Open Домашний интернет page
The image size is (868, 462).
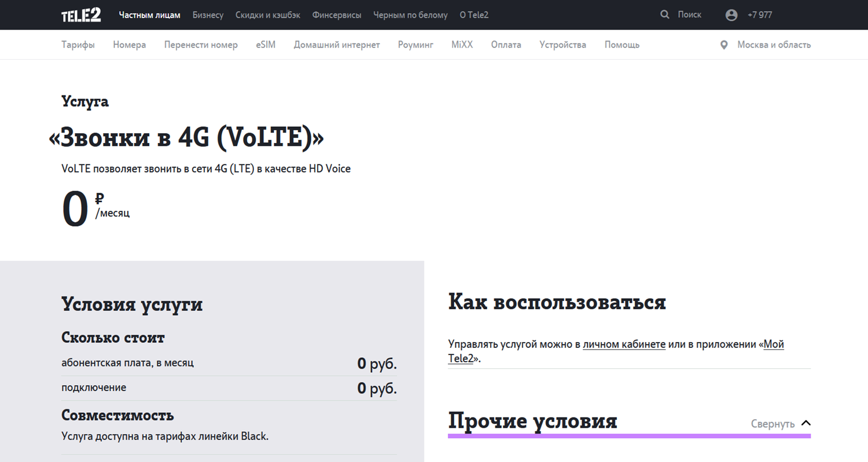(337, 45)
